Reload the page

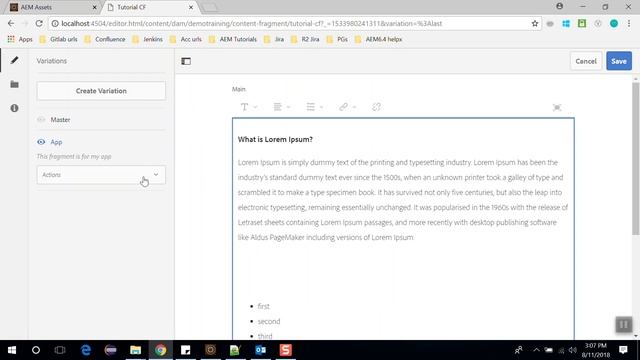39,23
